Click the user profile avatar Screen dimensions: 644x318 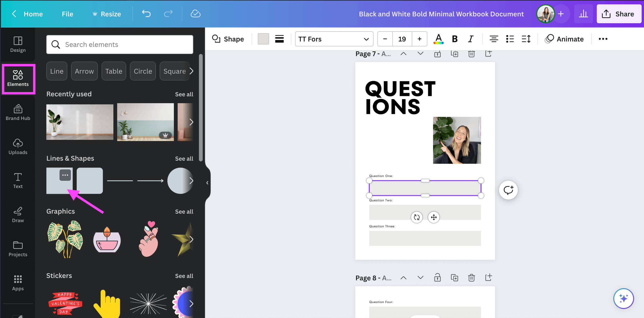tap(545, 14)
